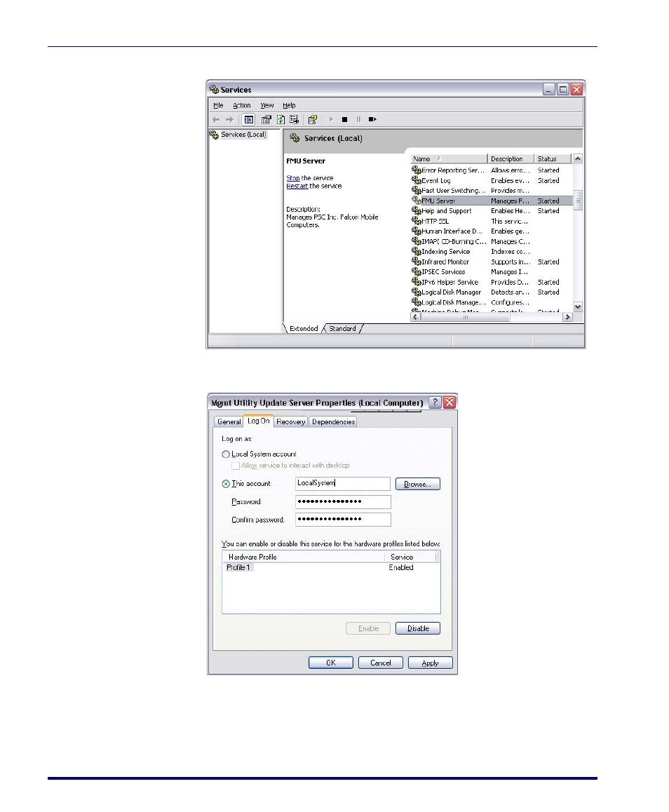Open Properties via toolbar icon
The width and height of the screenshot is (669, 812).
266,120
